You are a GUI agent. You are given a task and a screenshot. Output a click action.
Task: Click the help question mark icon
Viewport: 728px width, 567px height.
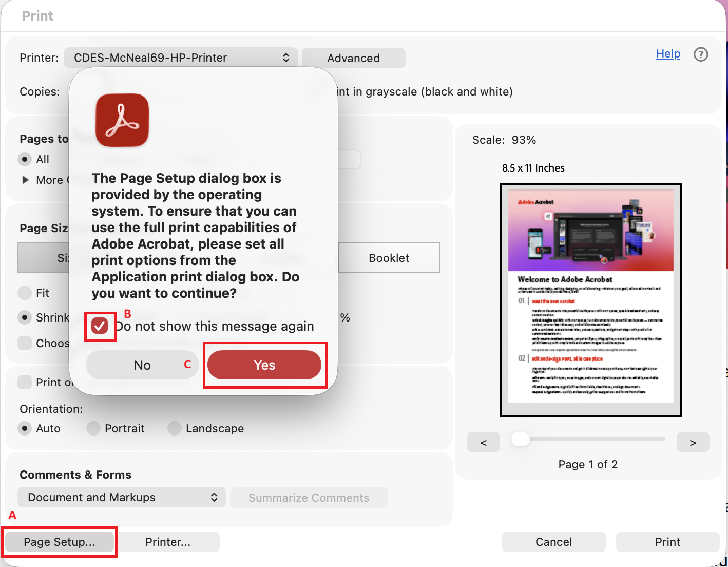[x=701, y=54]
